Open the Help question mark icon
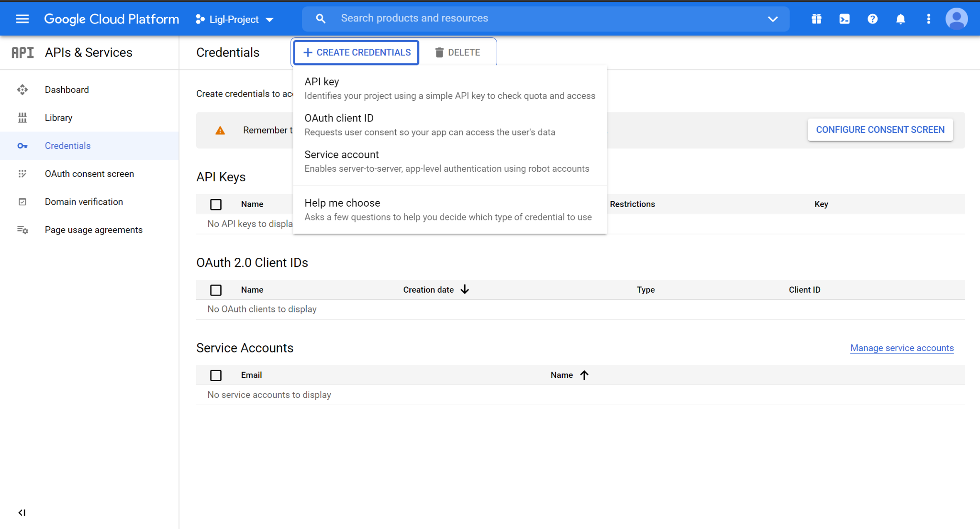 coord(873,19)
